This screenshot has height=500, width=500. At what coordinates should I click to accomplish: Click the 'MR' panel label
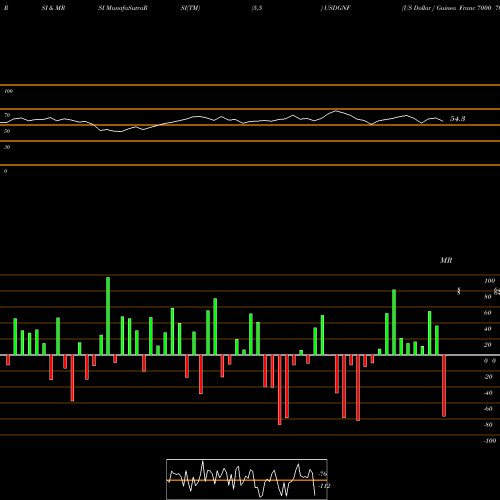446,260
